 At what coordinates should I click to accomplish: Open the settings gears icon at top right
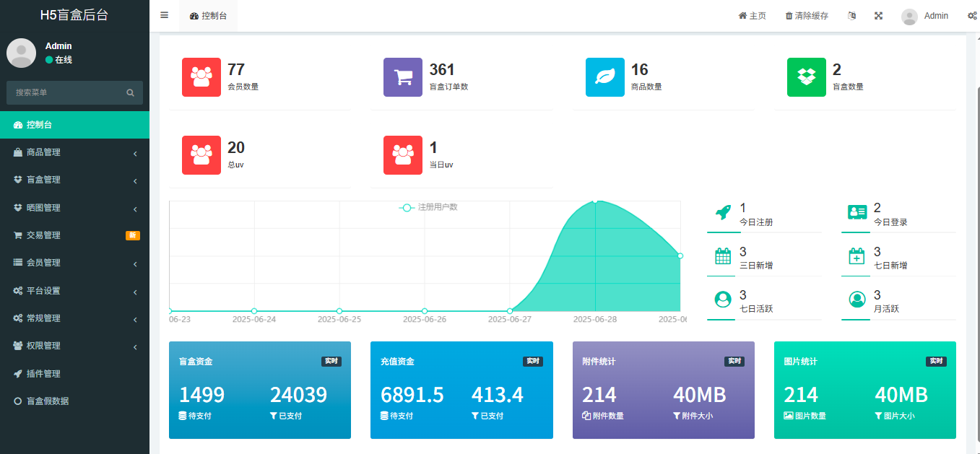coord(972,16)
